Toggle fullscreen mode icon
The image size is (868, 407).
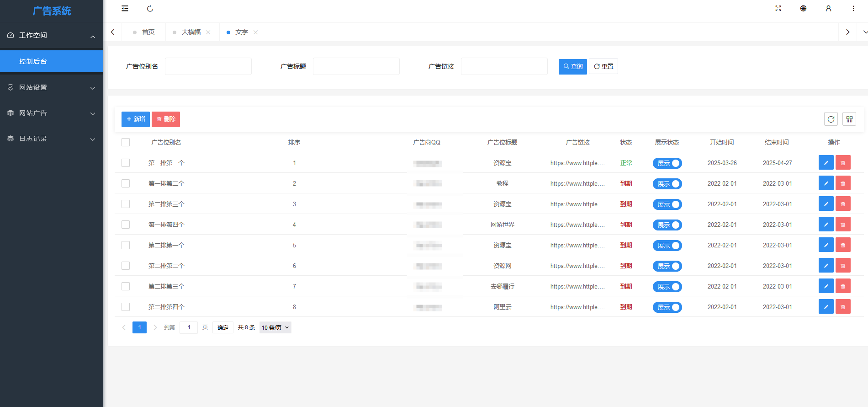pyautogui.click(x=778, y=8)
